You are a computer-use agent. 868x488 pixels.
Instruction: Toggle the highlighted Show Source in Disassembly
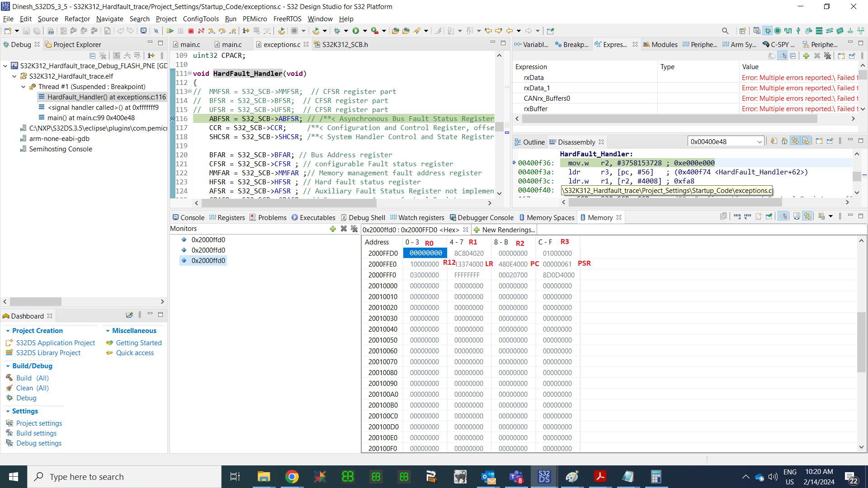click(806, 141)
